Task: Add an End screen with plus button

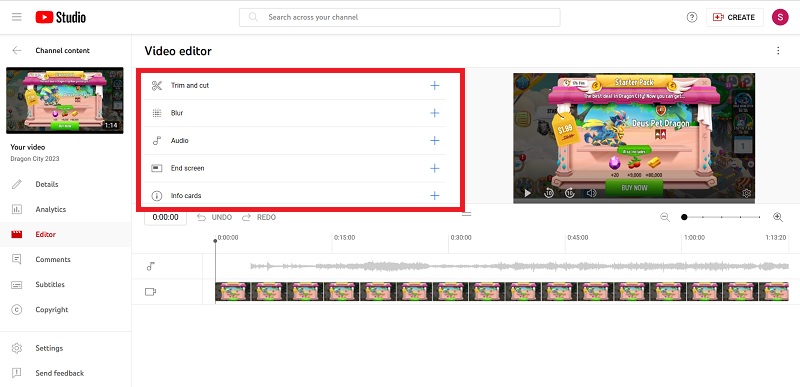Action: click(x=434, y=168)
